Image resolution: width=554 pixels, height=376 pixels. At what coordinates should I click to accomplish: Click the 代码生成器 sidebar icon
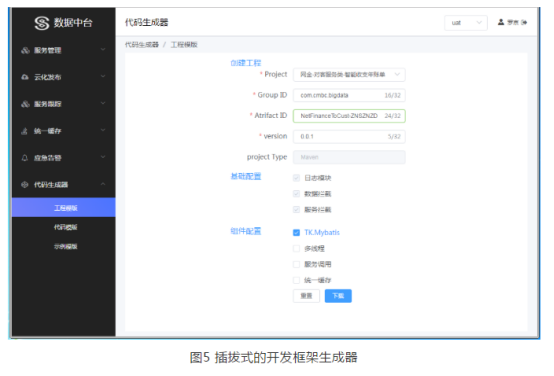25,184
